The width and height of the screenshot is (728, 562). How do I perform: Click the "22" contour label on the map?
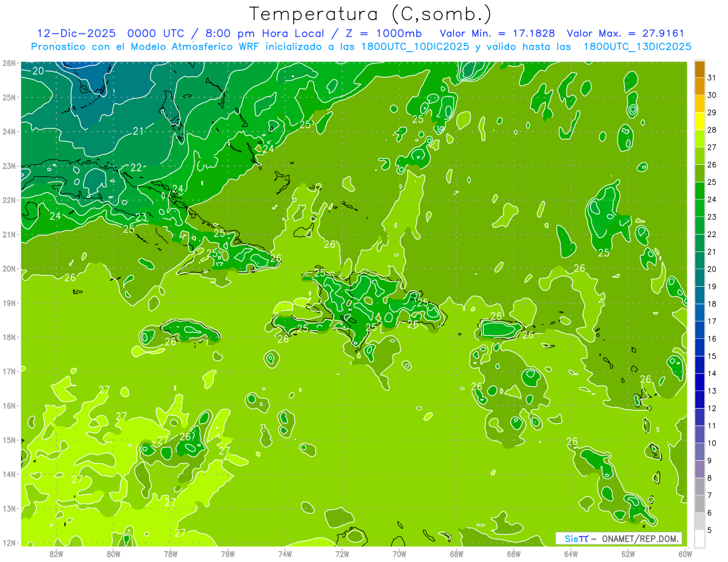[136, 168]
